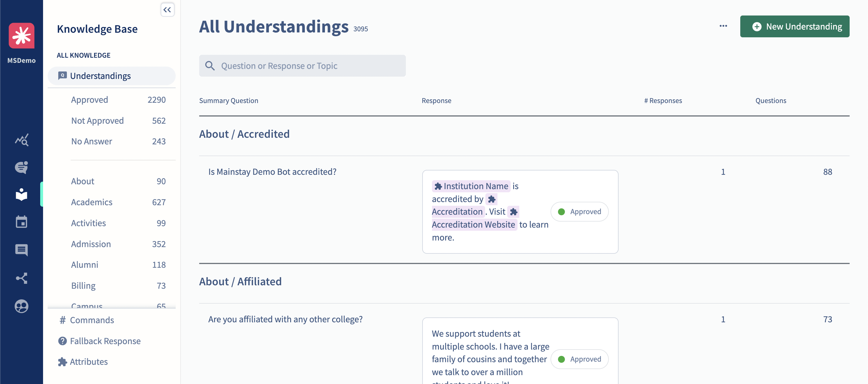The height and width of the screenshot is (384, 868).
Task: Open the three-dot more options menu
Action: pos(723,26)
